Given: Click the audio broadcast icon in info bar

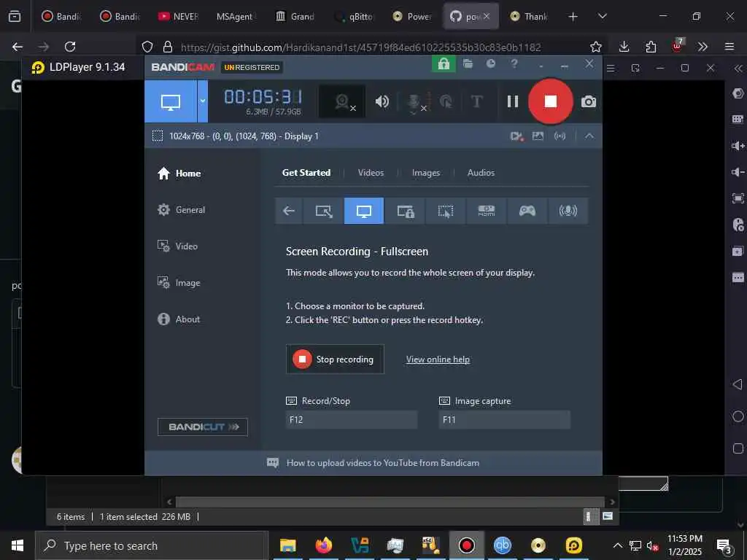Looking at the screenshot, I should [x=560, y=136].
